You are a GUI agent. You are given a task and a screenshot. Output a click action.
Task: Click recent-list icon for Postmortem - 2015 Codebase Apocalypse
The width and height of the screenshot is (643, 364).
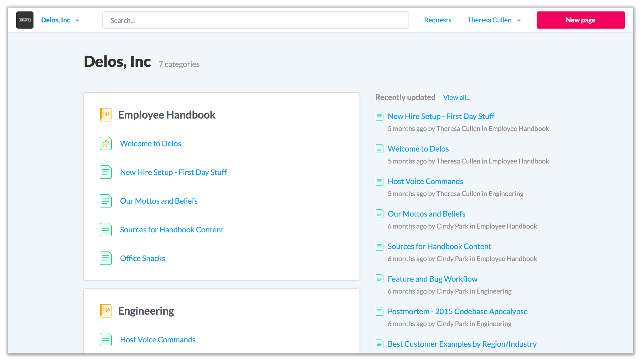coord(379,311)
